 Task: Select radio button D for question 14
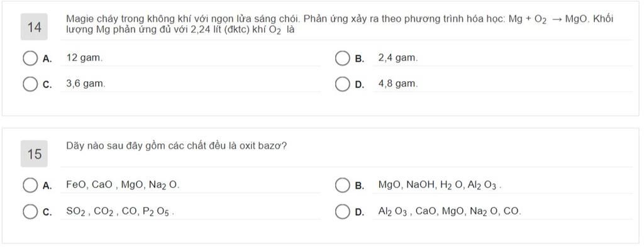pos(342,84)
